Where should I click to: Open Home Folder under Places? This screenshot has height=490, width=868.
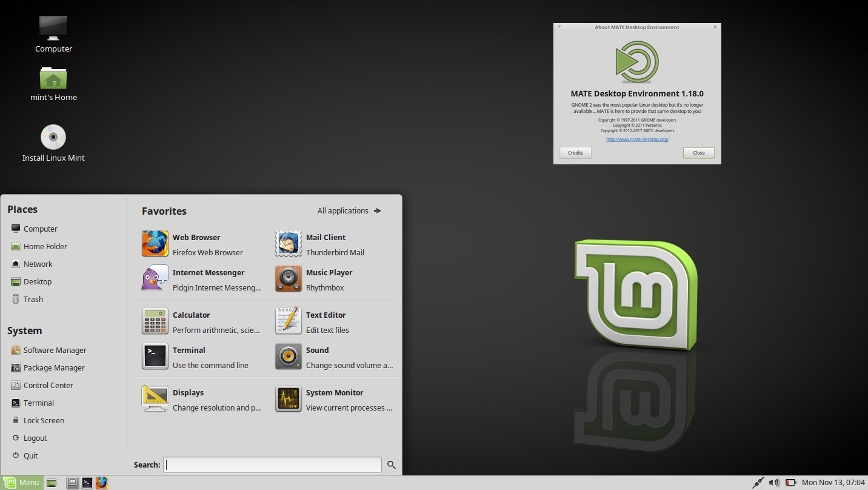pyautogui.click(x=39, y=246)
